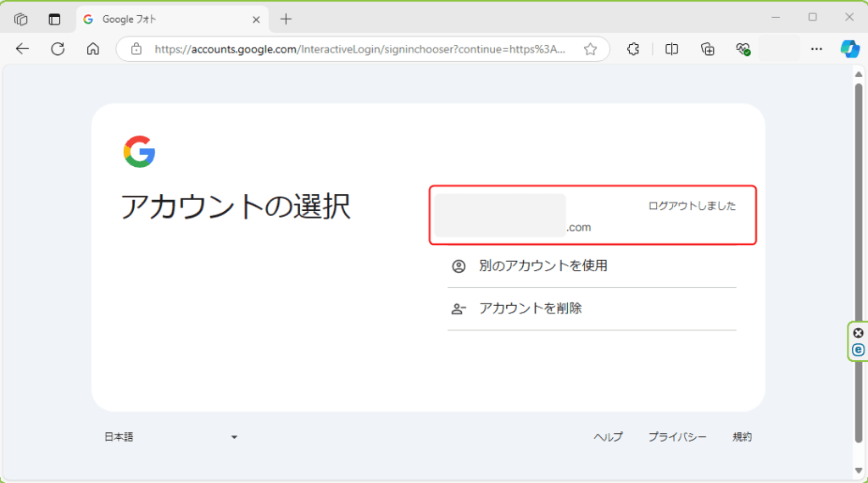Open the プライバシー link
The image size is (868, 483).
point(677,437)
